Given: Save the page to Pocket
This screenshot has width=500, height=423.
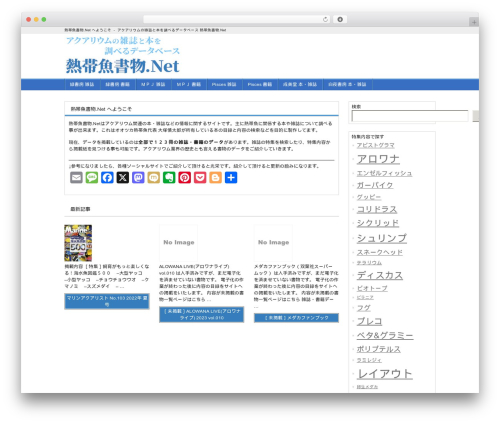Looking at the screenshot, I should [x=200, y=178].
